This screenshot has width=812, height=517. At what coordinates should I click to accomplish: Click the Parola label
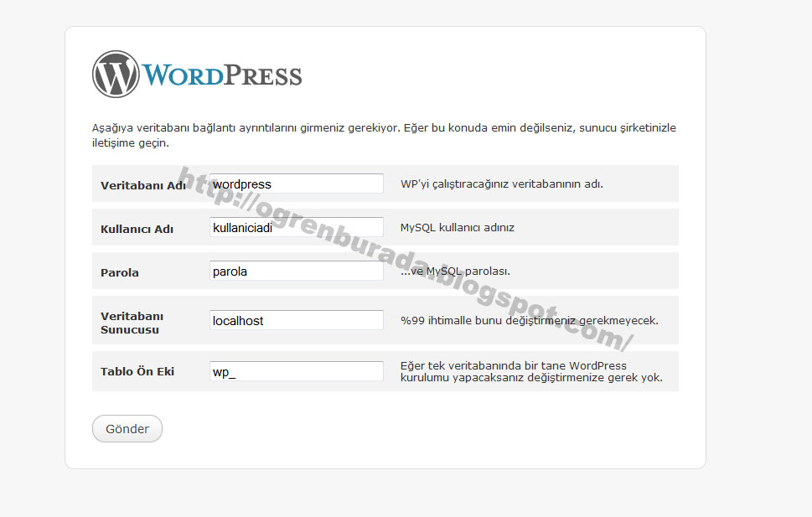[x=120, y=272]
